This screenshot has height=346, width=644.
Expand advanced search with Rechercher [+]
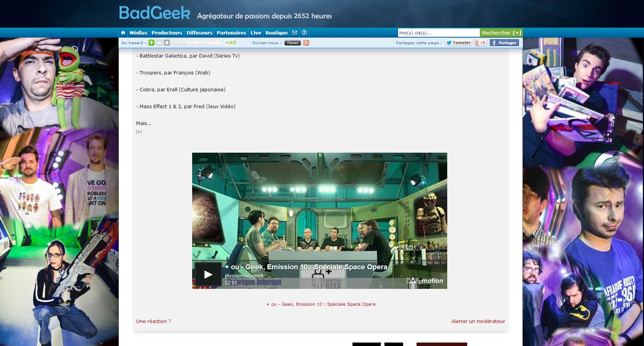tap(501, 33)
